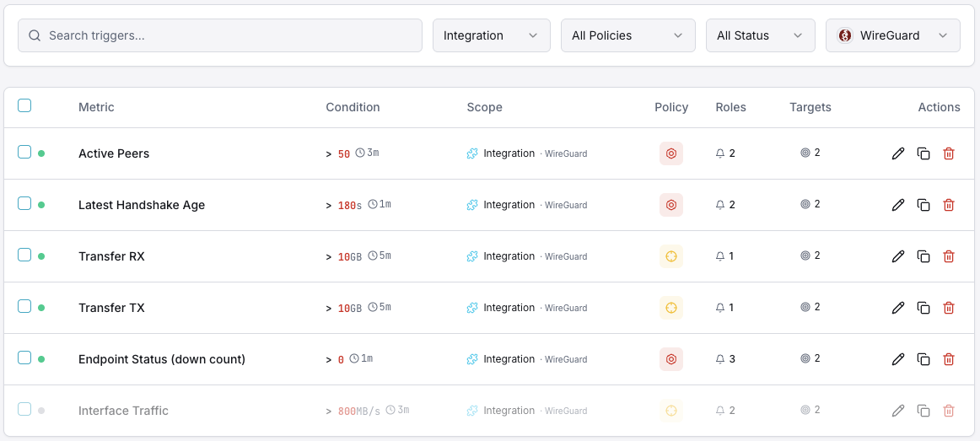Screen dimensions: 980x441
Task: Duplicate the Transfer TX trigger
Action: tap(923, 307)
